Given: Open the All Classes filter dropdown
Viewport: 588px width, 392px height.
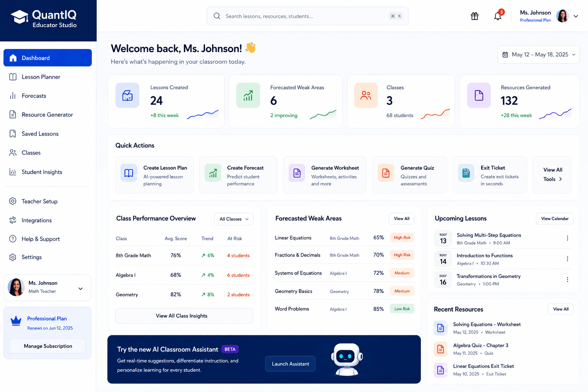Looking at the screenshot, I should pyautogui.click(x=234, y=219).
